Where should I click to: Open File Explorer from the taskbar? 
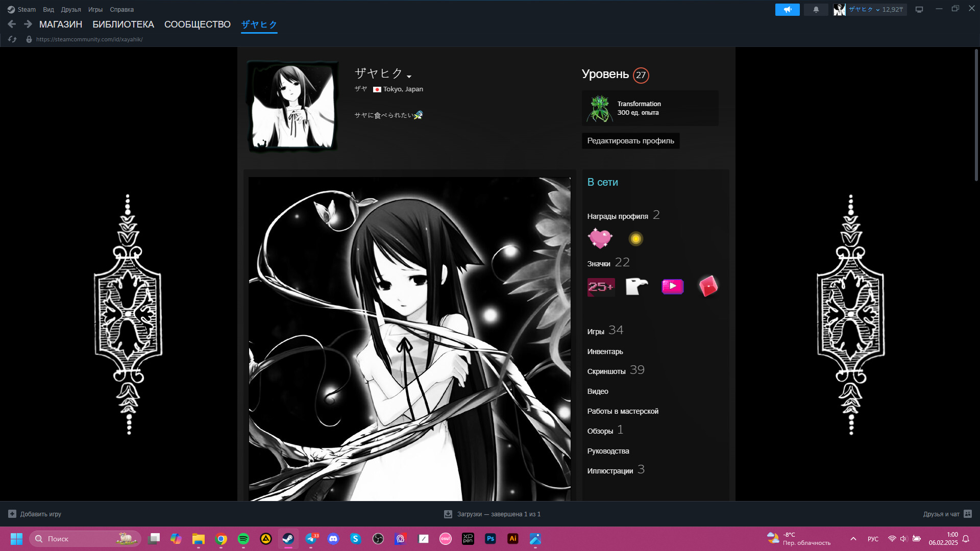[199, 539]
